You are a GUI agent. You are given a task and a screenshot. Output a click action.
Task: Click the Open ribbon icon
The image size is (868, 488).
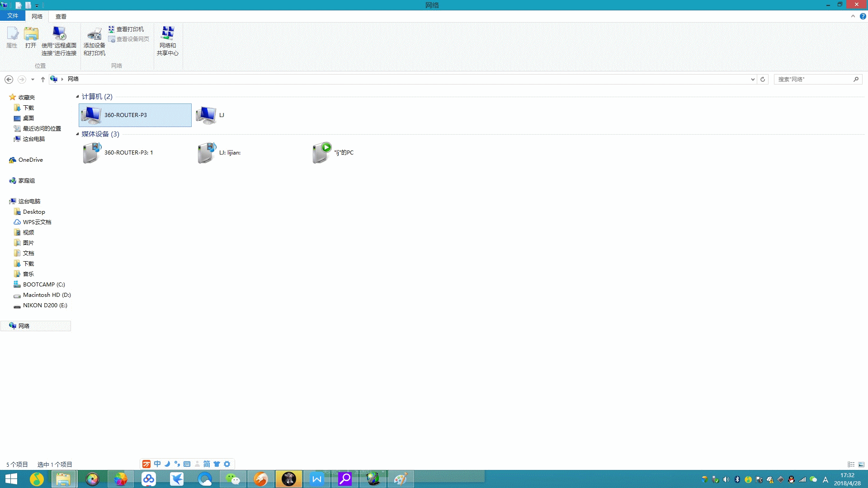(x=31, y=37)
